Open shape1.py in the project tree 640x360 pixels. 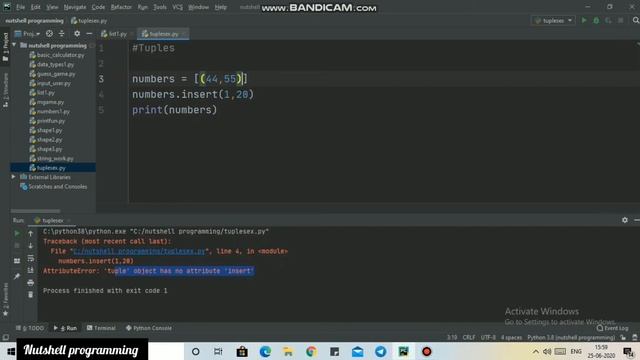pos(49,130)
